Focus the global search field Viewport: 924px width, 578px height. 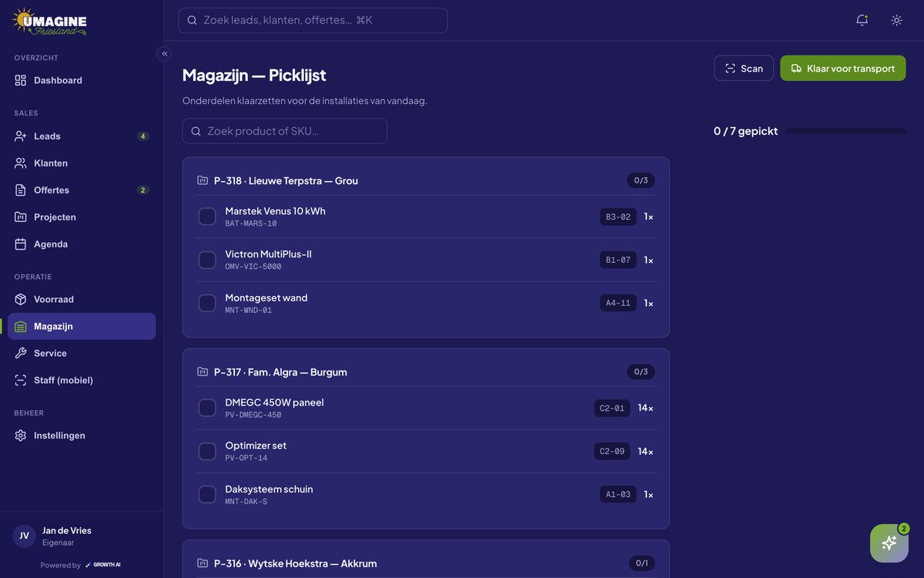click(x=313, y=20)
